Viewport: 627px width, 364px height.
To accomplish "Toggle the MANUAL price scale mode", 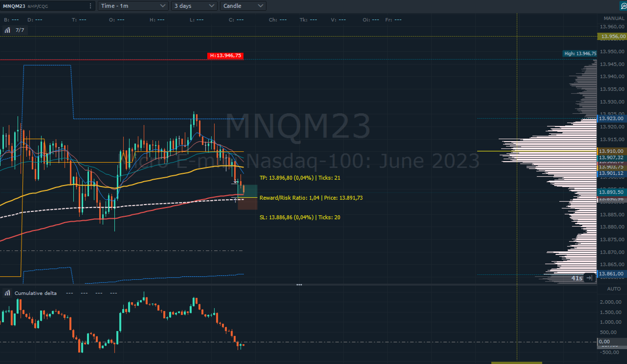I will click(x=614, y=18).
